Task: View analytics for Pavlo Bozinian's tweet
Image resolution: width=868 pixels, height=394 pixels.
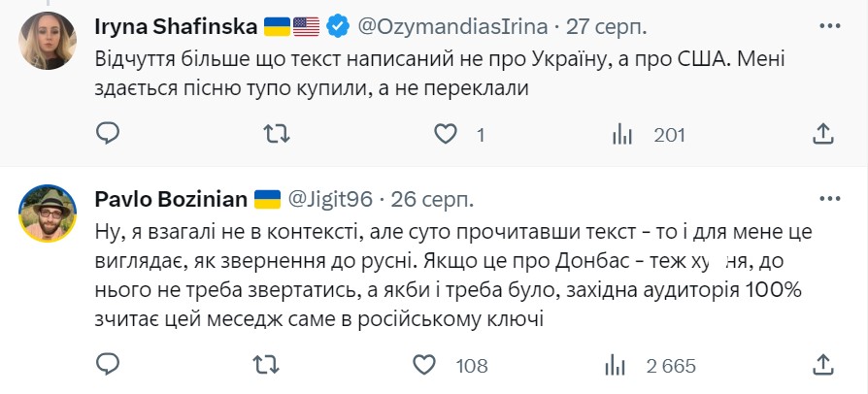Action: (x=616, y=366)
